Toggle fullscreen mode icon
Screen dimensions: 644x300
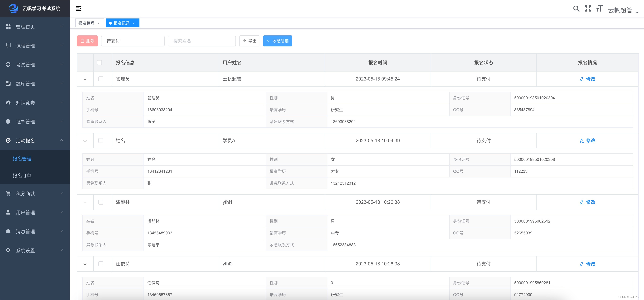pyautogui.click(x=588, y=9)
